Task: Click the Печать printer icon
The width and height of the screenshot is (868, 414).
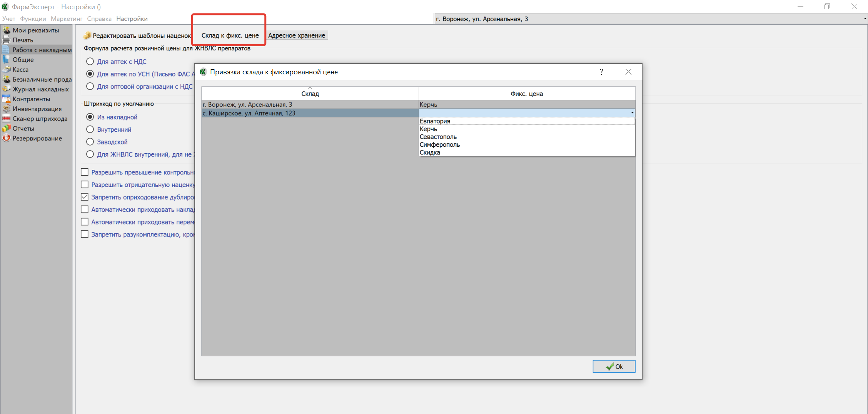Action: (x=7, y=40)
